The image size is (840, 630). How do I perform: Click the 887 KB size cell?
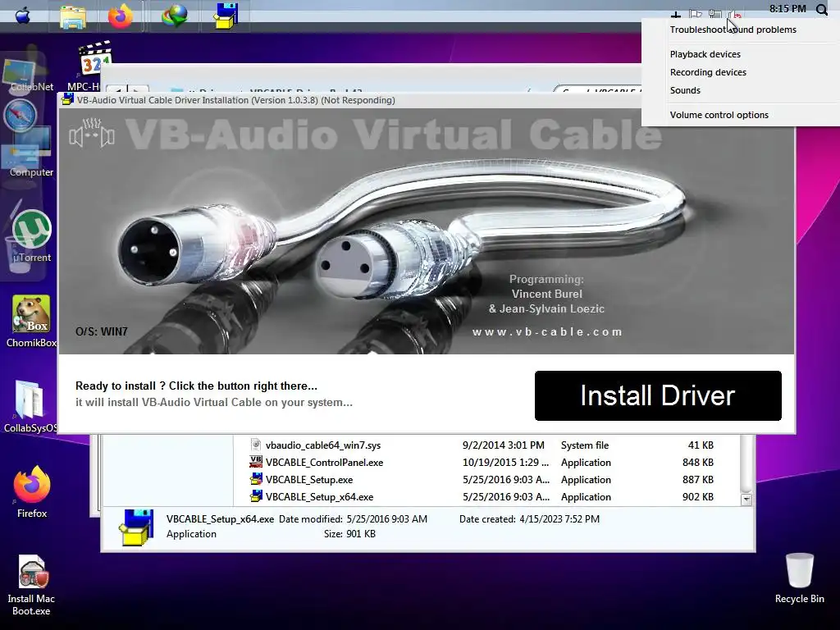click(x=697, y=479)
